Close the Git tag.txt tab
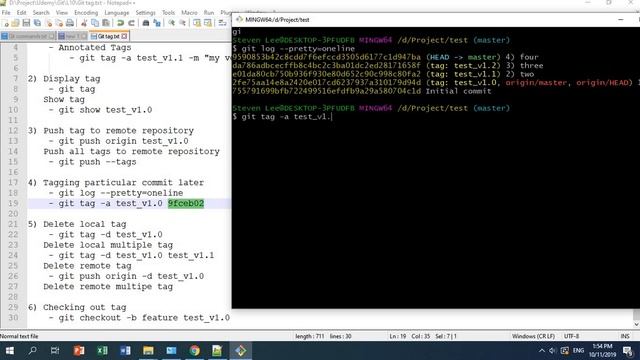The image size is (640, 360). point(124,36)
